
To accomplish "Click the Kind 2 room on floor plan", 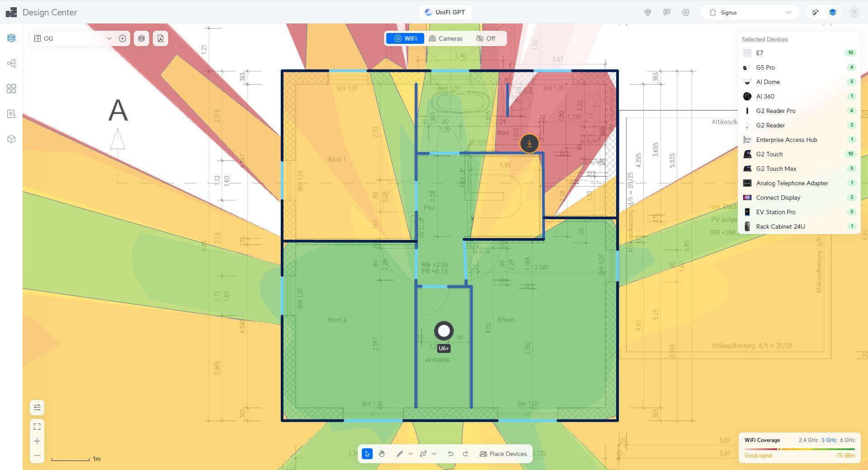I will pyautogui.click(x=337, y=320).
